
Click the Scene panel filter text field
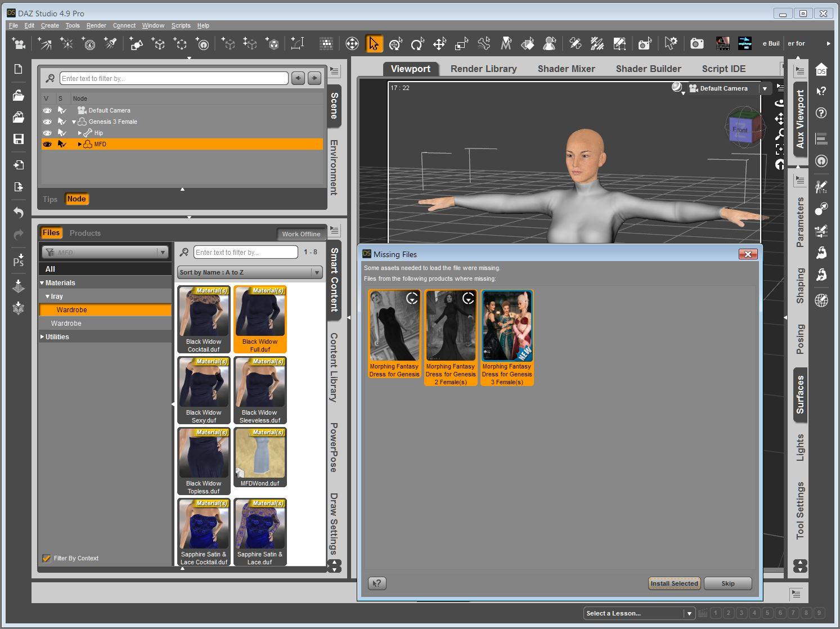(174, 78)
